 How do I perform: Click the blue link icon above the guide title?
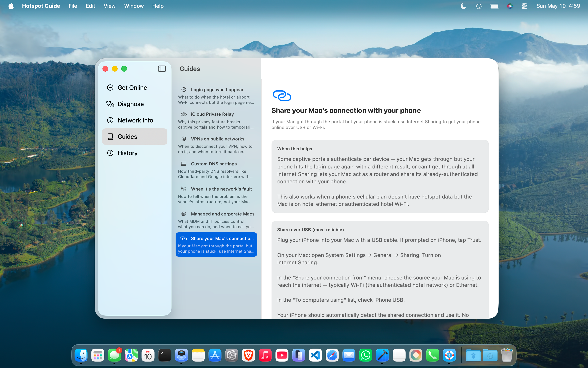point(282,96)
